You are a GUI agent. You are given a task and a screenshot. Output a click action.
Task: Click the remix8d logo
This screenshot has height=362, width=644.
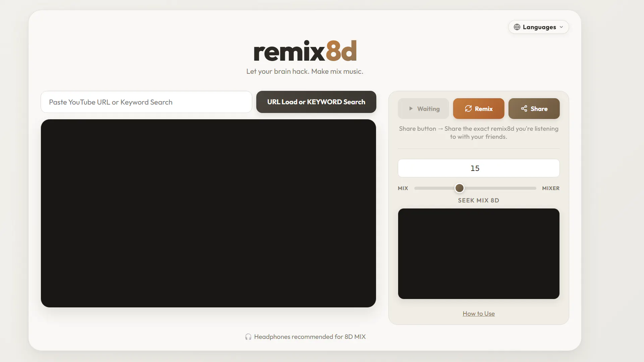click(305, 51)
